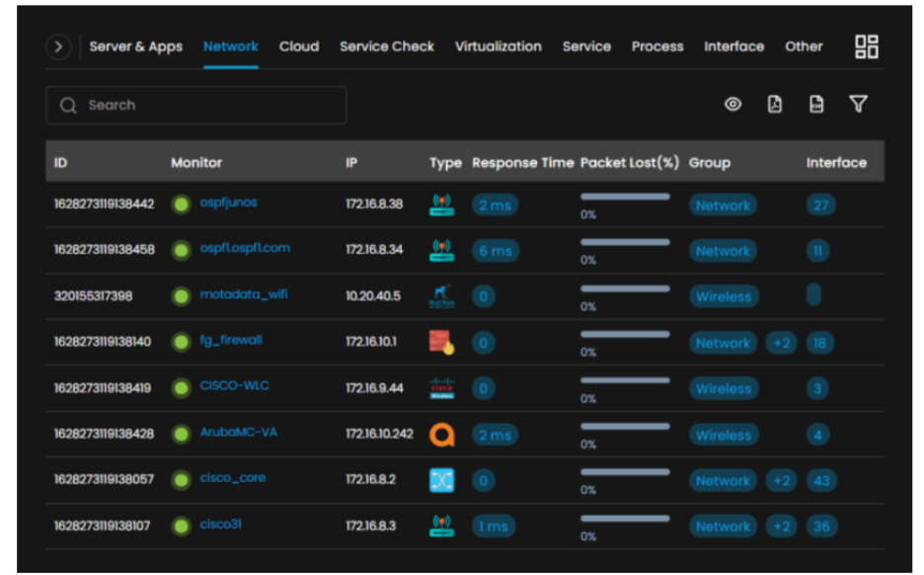Click the Wireless group tag for CISCO-WLC
Screen dimensions: 924x575
tap(724, 388)
